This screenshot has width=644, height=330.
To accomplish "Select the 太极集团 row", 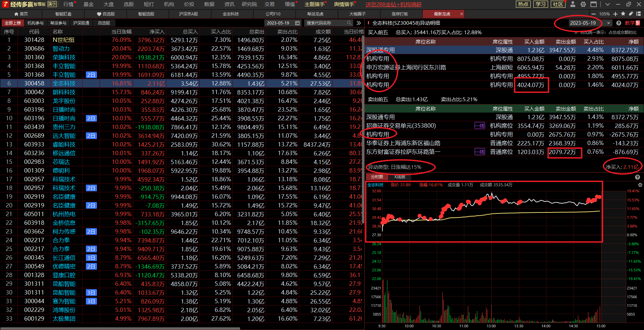I will [x=182, y=319].
